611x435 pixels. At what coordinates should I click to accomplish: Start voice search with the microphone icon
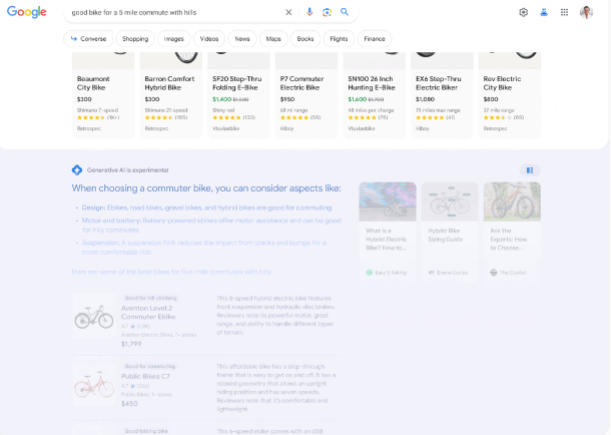309,12
